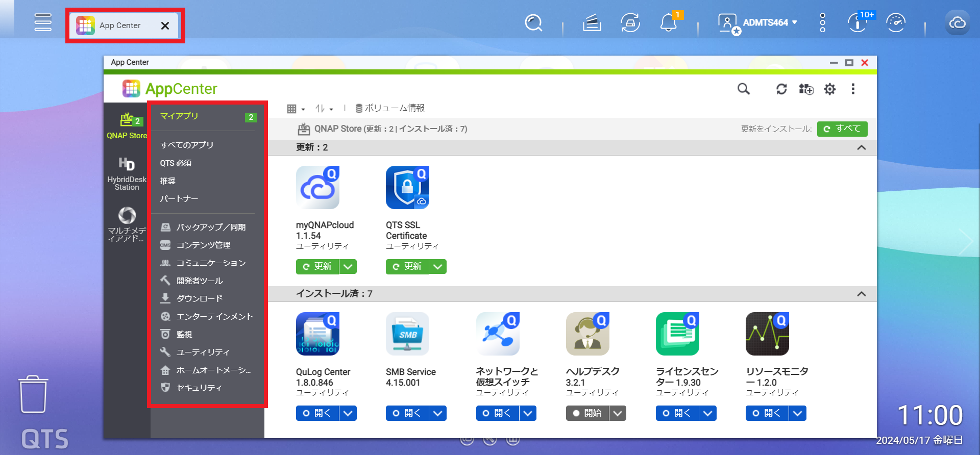Open QuLog Center with 開く button
Image resolution: width=980 pixels, height=455 pixels.
point(317,413)
